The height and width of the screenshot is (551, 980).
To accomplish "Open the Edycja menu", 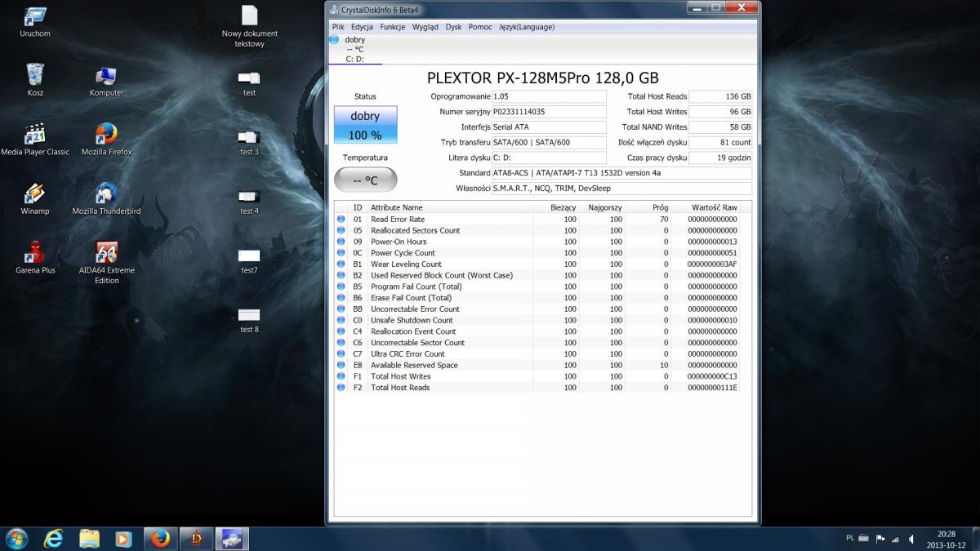I will 362,27.
